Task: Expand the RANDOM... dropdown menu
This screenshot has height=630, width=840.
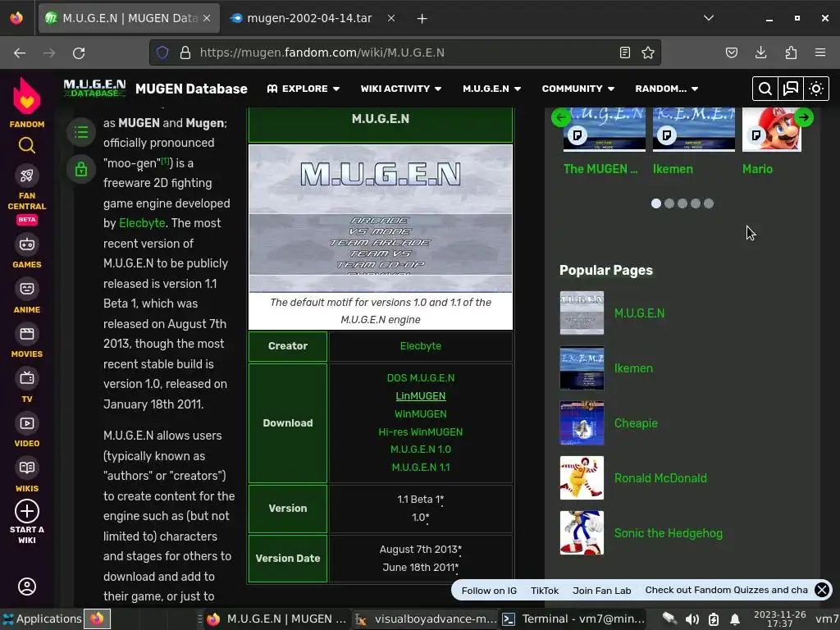Action: [666, 89]
